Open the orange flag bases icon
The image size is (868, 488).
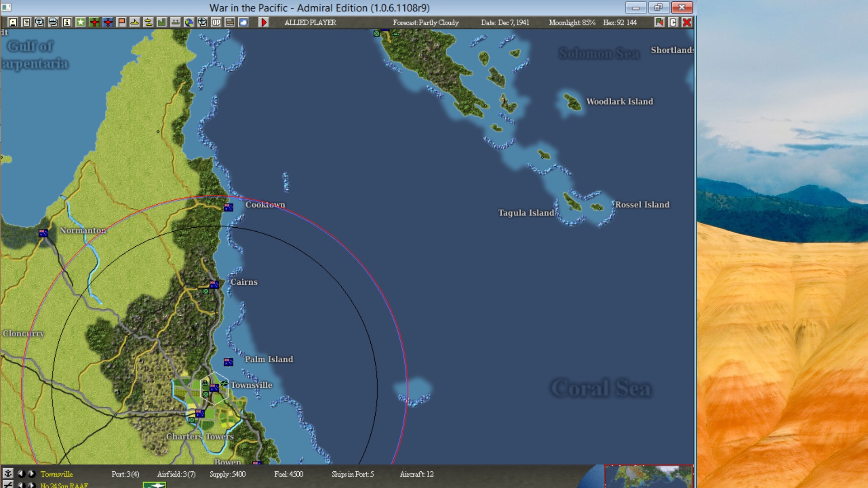coord(121,22)
